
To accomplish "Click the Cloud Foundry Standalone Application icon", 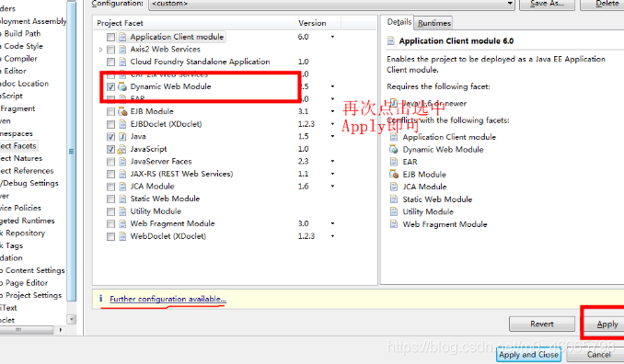I will 122,62.
